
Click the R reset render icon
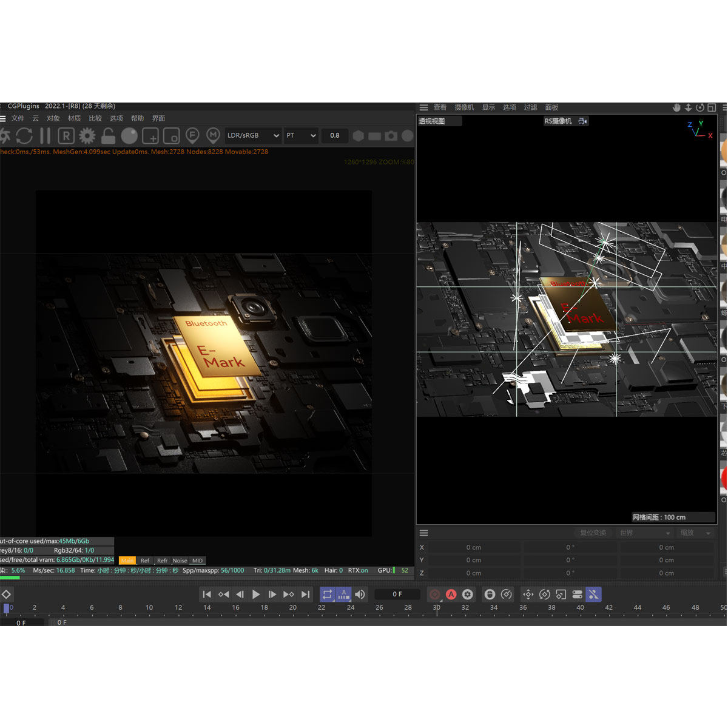(x=66, y=135)
